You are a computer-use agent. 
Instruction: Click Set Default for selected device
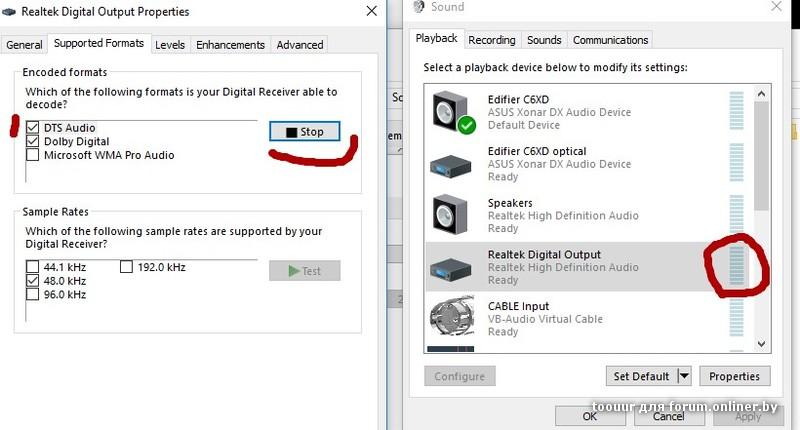[x=642, y=376]
